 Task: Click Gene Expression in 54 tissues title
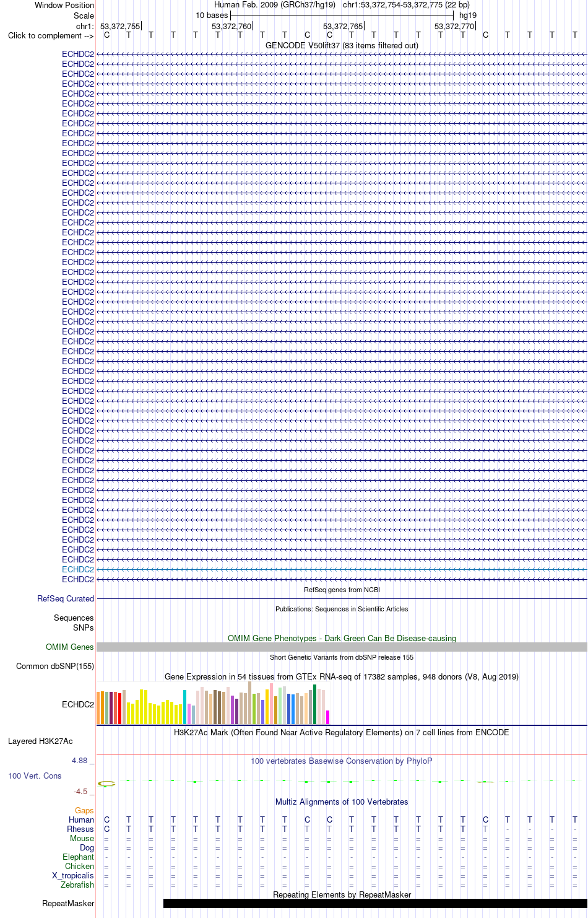(x=342, y=676)
